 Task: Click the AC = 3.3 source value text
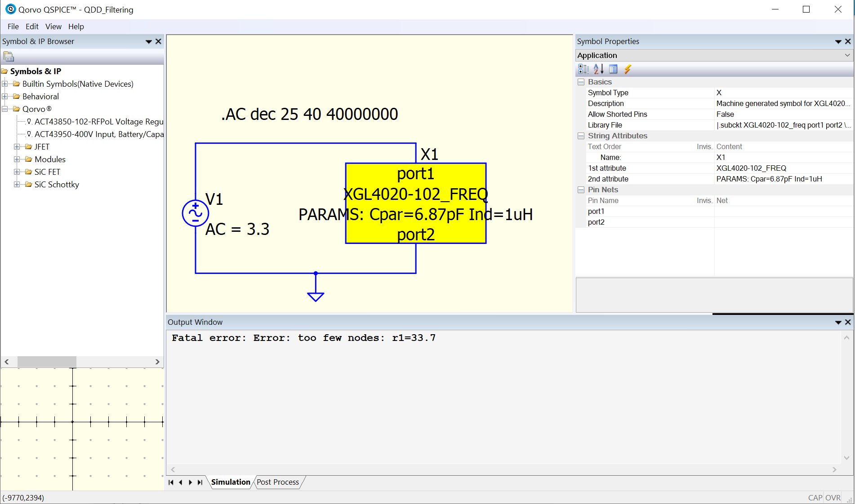(237, 229)
